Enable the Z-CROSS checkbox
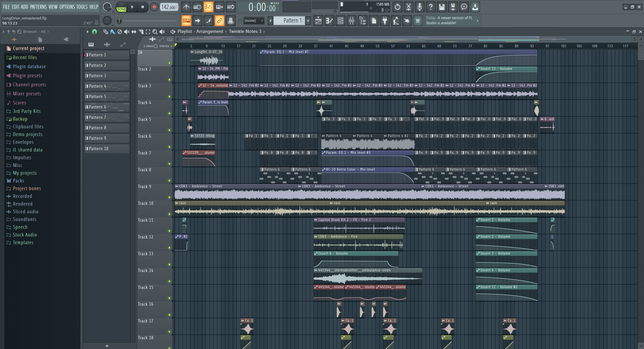 (x=155, y=46)
